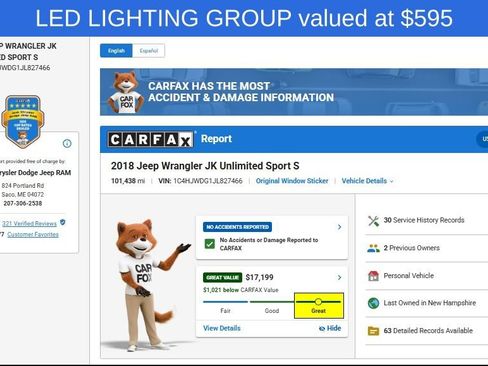488x366 pixels.
Task: Click the info icon beside dealer badge
Action: (x=67, y=143)
